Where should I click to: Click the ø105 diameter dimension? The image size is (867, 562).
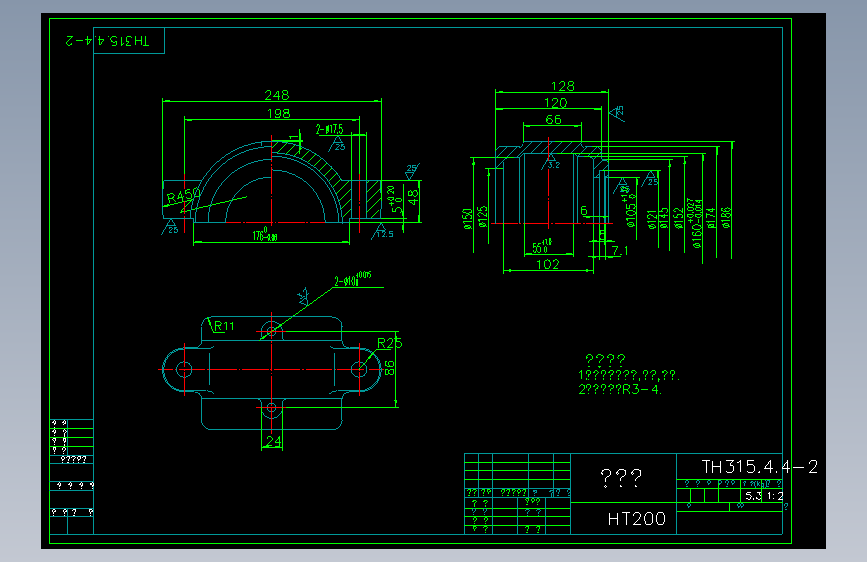point(630,207)
